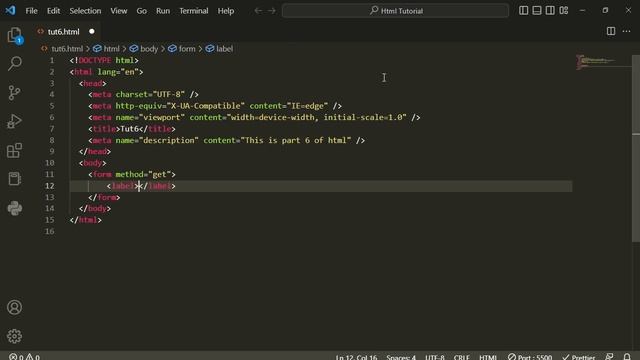640x360 pixels.
Task: Click the editor vertical scrollbar
Action: [x=636, y=149]
